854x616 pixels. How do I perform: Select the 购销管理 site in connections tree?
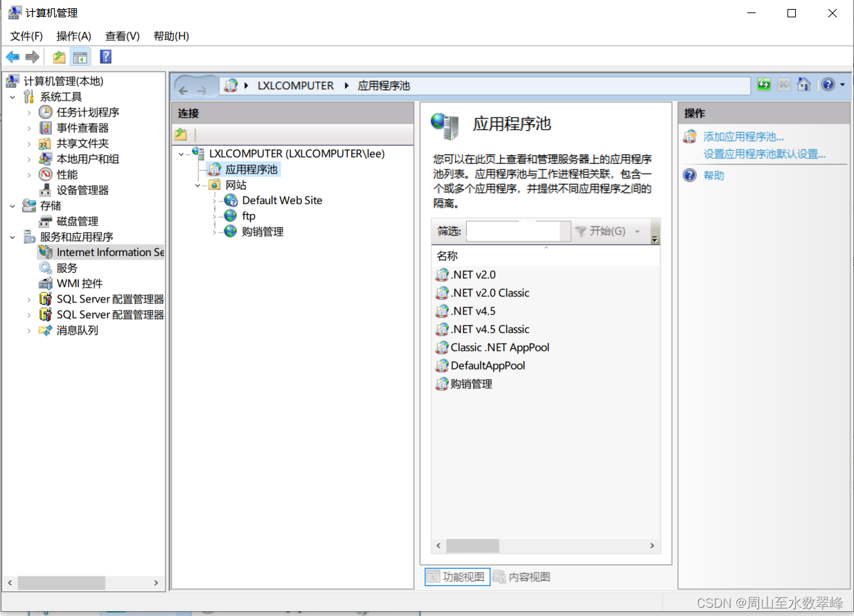pyautogui.click(x=263, y=232)
